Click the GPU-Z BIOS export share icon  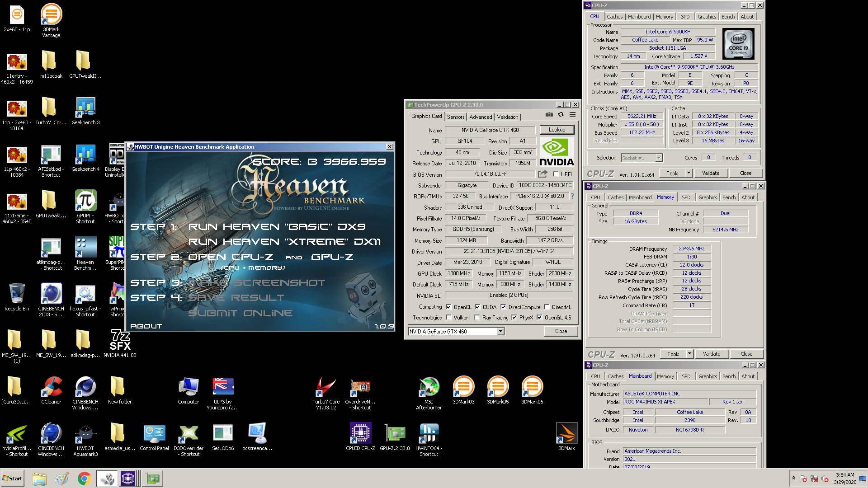click(x=542, y=174)
